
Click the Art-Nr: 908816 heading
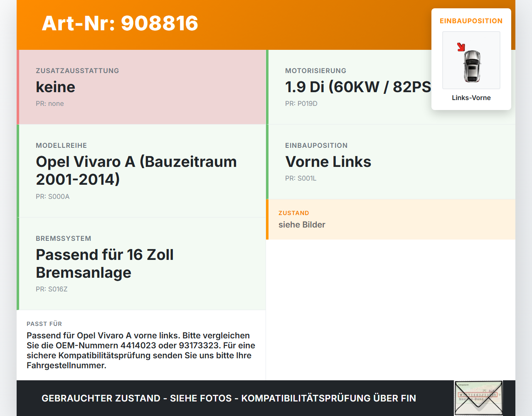pyautogui.click(x=120, y=23)
